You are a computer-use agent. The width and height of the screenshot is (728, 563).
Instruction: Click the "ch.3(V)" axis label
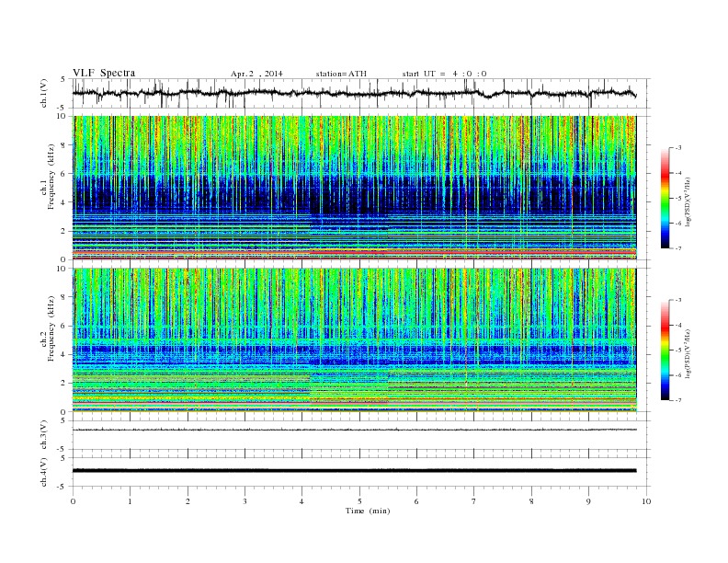[x=44, y=435]
